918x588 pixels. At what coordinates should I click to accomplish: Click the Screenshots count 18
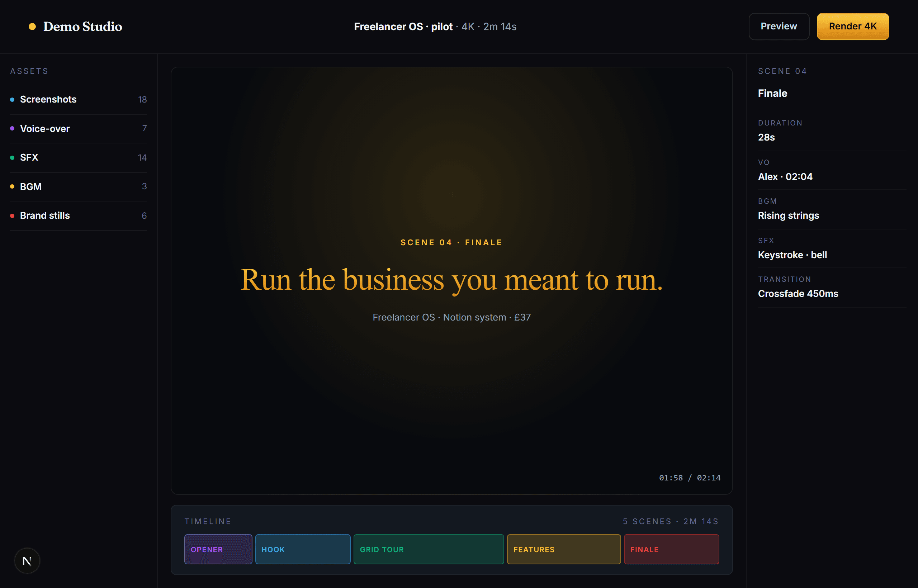pyautogui.click(x=142, y=100)
